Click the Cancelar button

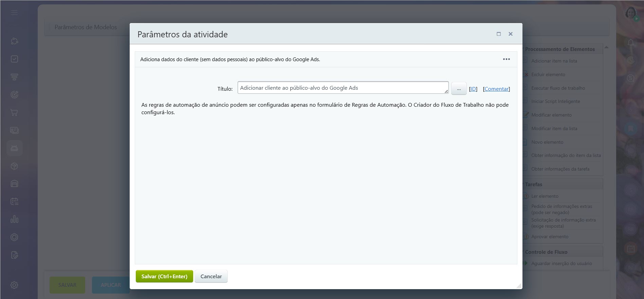tap(211, 276)
